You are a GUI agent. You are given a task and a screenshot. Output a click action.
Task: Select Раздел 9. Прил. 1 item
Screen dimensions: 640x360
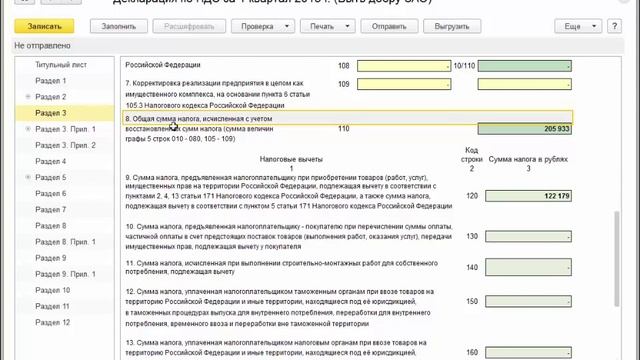65,274
